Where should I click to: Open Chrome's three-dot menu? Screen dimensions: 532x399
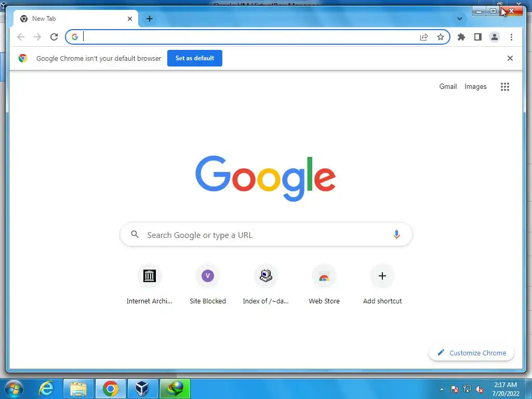(511, 37)
